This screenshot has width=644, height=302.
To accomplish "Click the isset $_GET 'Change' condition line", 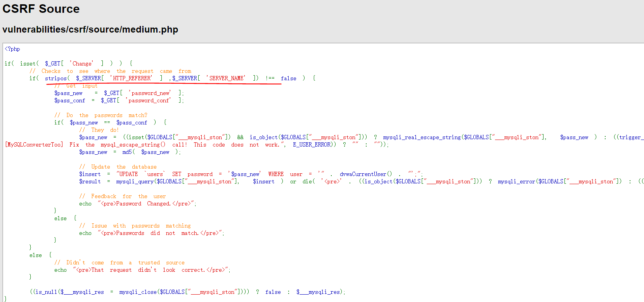I will (69, 64).
